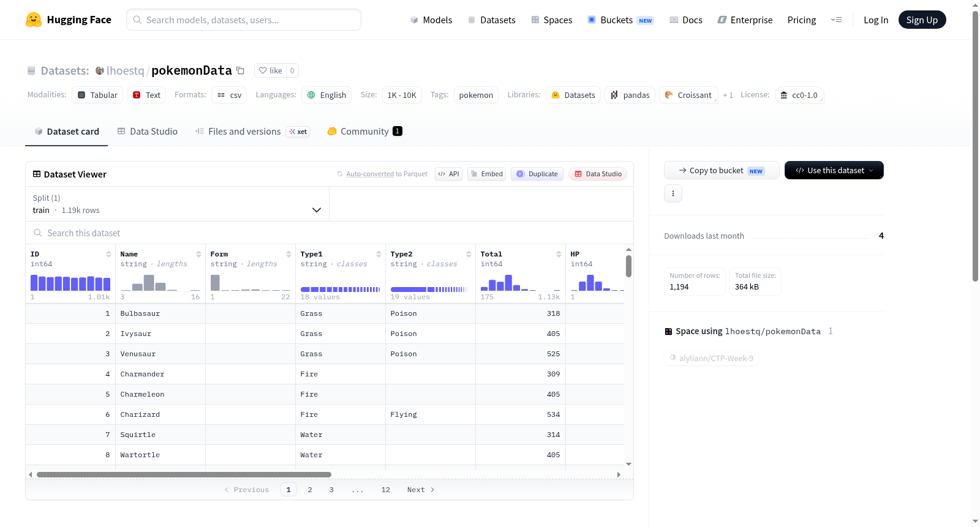This screenshot has width=980, height=527.
Task: Click the heart like button
Action: point(270,70)
